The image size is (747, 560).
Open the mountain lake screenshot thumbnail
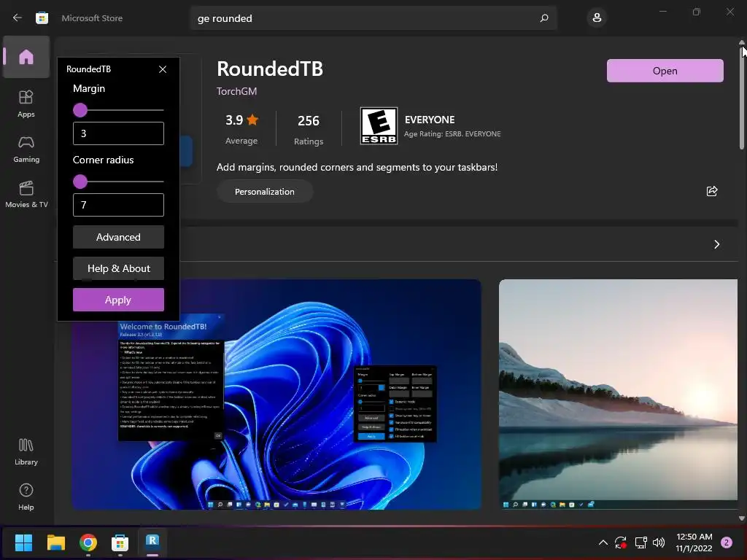click(x=618, y=394)
